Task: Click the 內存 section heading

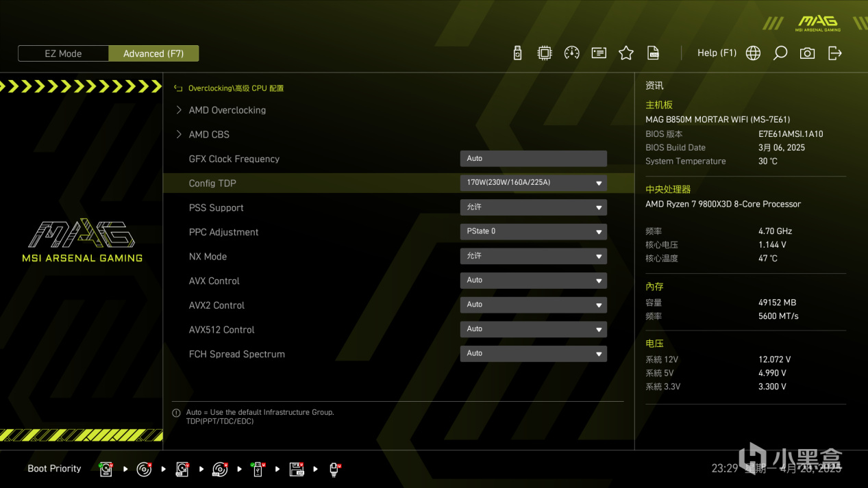Action: (x=654, y=287)
